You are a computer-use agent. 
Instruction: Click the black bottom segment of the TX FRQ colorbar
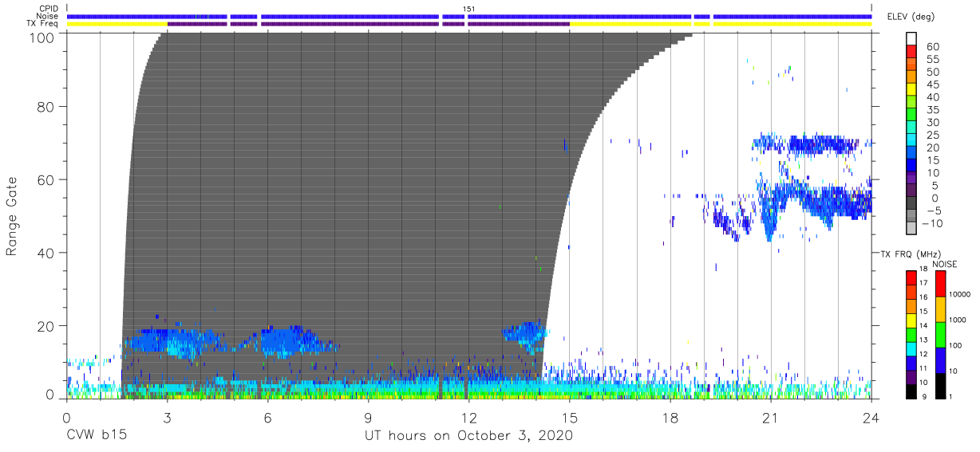(911, 390)
